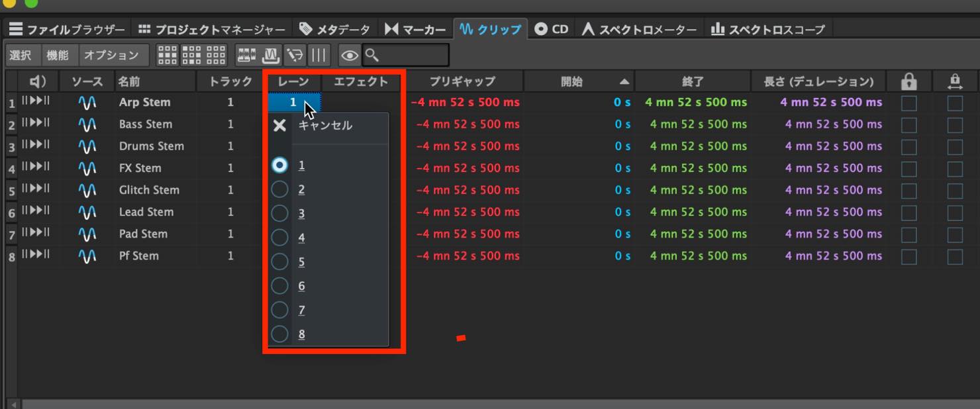980x409 pixels.
Task: Click the clip alignment icon left of waveform tray icon
Action: coord(246,55)
